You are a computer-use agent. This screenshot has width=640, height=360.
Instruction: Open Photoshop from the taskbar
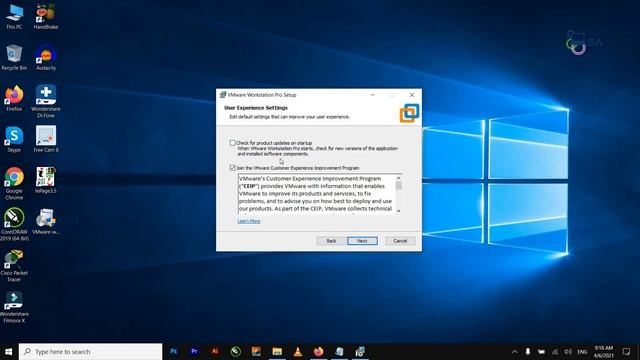[173, 351]
